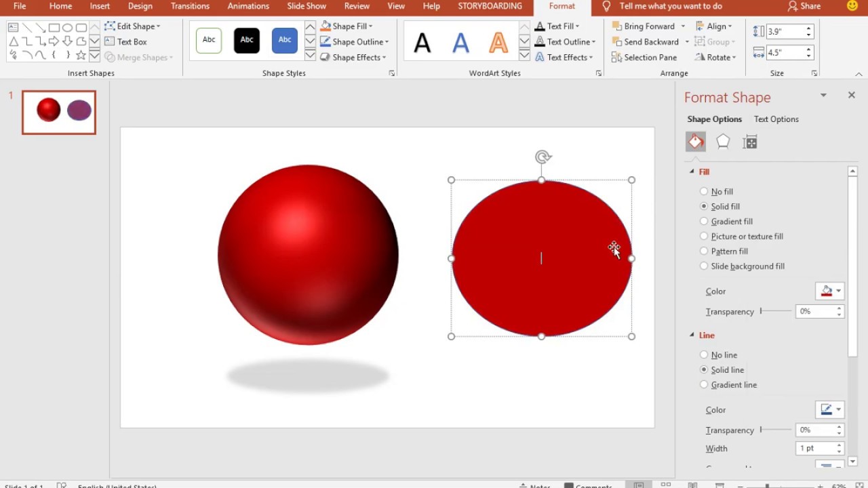Apply the blue WordArt style A
The height and width of the screenshot is (488, 868).
tap(460, 42)
